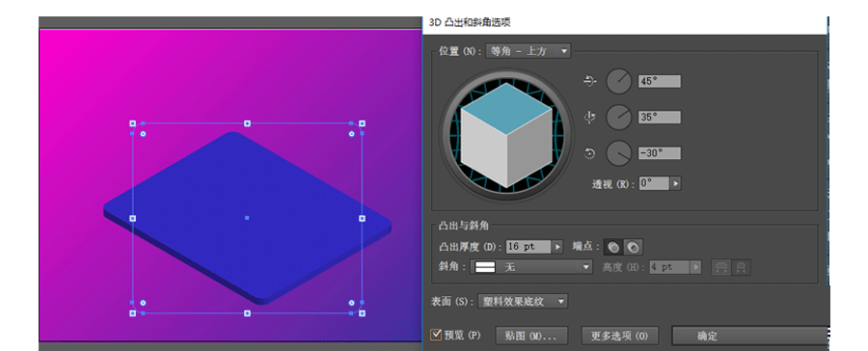The image size is (868, 351).
Task: Click the 贴图 (M)... button
Action: [x=532, y=336]
